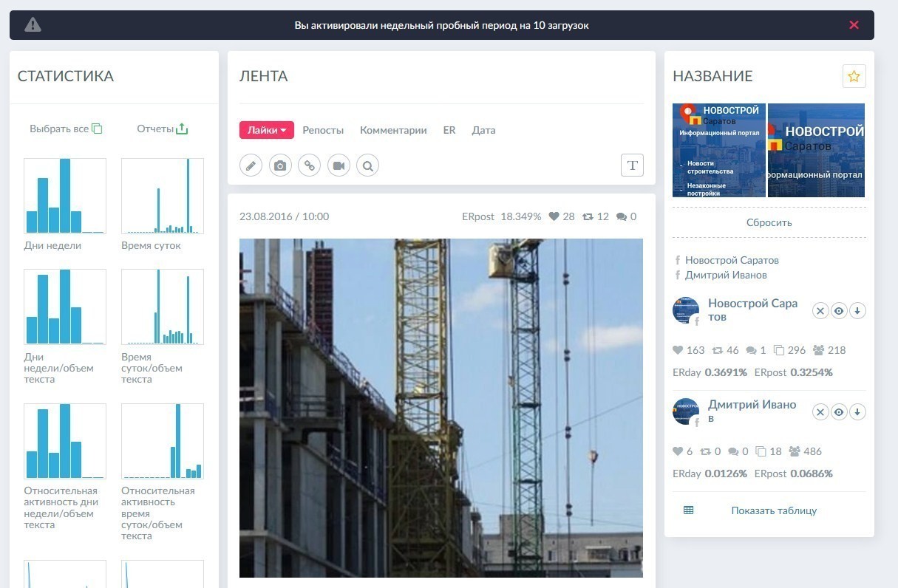Viewport: 898px width, 588px height.
Task: Click the post date 23.08.2016 / 10:00
Action: coord(285,216)
